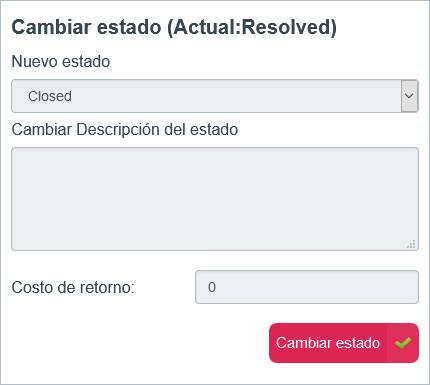Click the Cambiar estado (Actual:Resolved) heading
The width and height of the screenshot is (430, 385).
click(174, 27)
